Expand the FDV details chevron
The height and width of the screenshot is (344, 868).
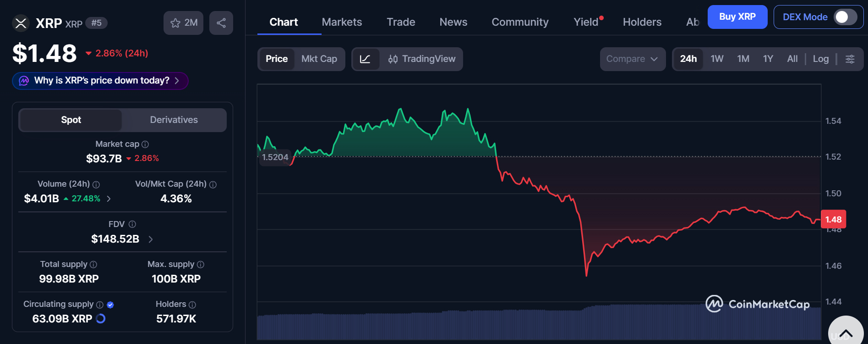click(151, 239)
